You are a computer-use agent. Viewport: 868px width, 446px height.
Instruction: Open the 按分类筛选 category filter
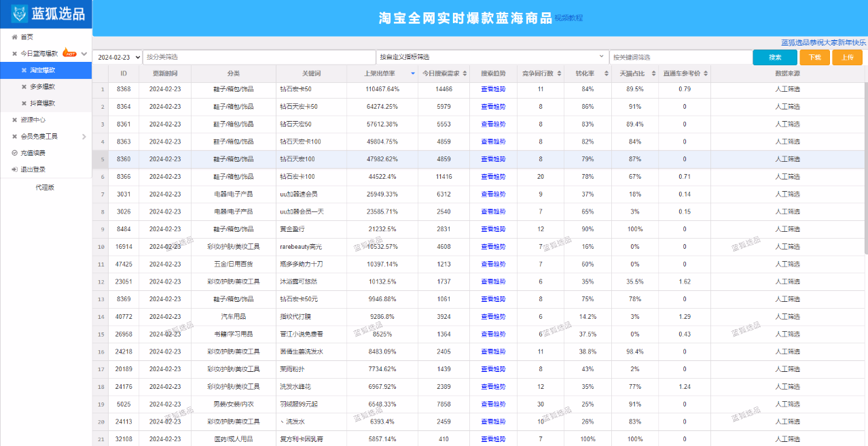259,57
